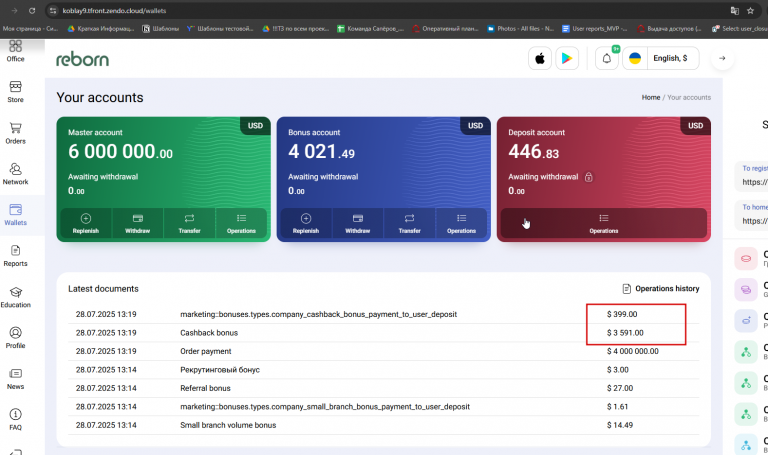This screenshot has height=455, width=768.
Task: Go to Orders in the sidebar
Action: (15, 133)
